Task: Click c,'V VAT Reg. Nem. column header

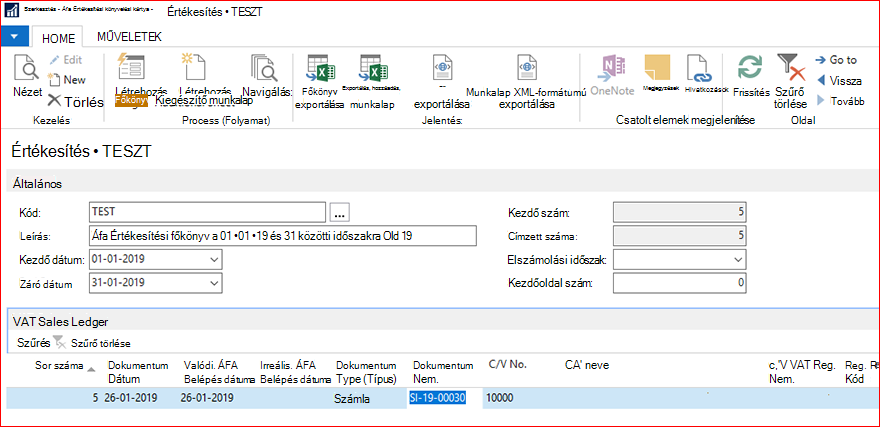Action: pos(801,372)
